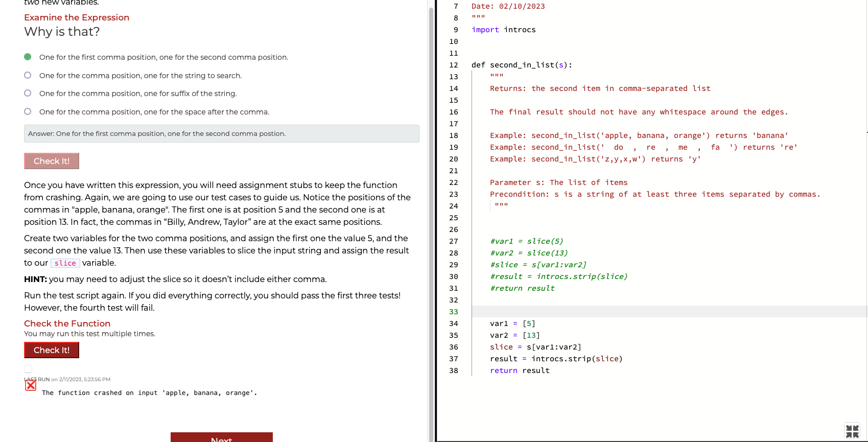Click the Examine the Expression heading

tap(77, 17)
